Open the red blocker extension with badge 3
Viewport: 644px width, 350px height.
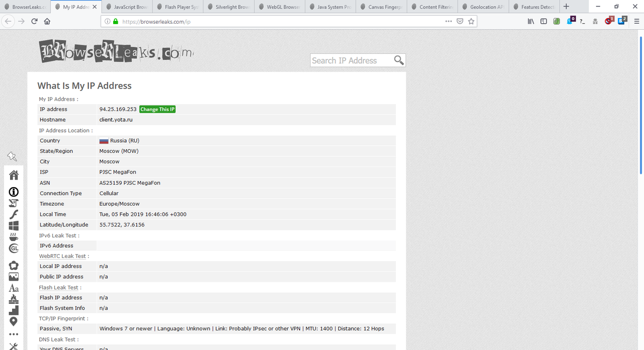tap(609, 21)
